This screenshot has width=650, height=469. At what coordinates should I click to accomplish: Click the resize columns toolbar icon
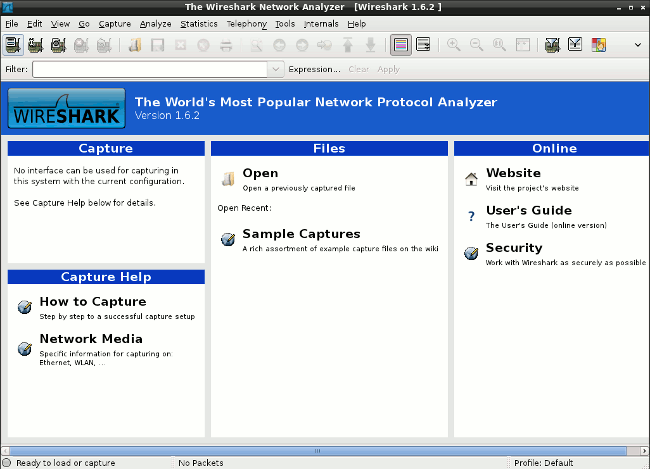pyautogui.click(x=522, y=45)
